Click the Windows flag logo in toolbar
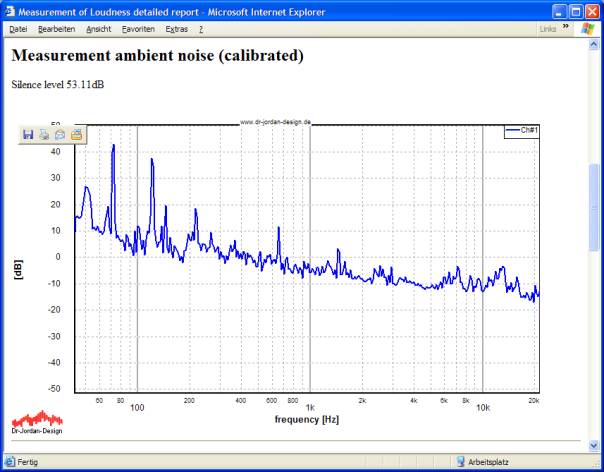604x472 pixels. pyautogui.click(x=587, y=29)
